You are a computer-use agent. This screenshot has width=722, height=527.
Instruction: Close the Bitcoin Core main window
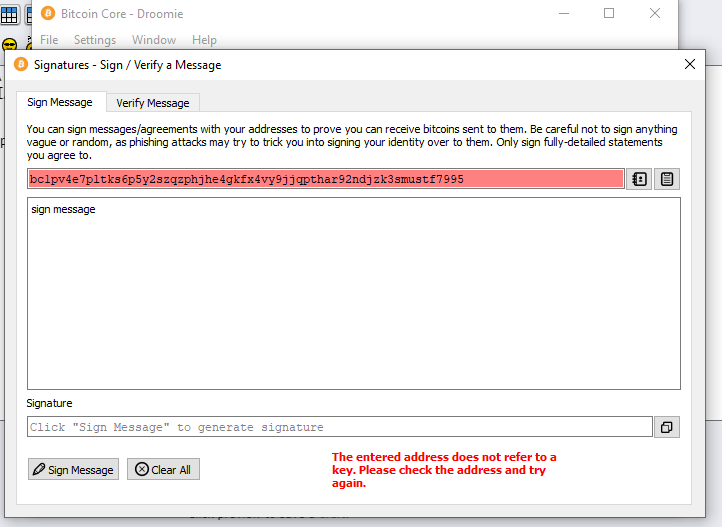pyautogui.click(x=655, y=13)
